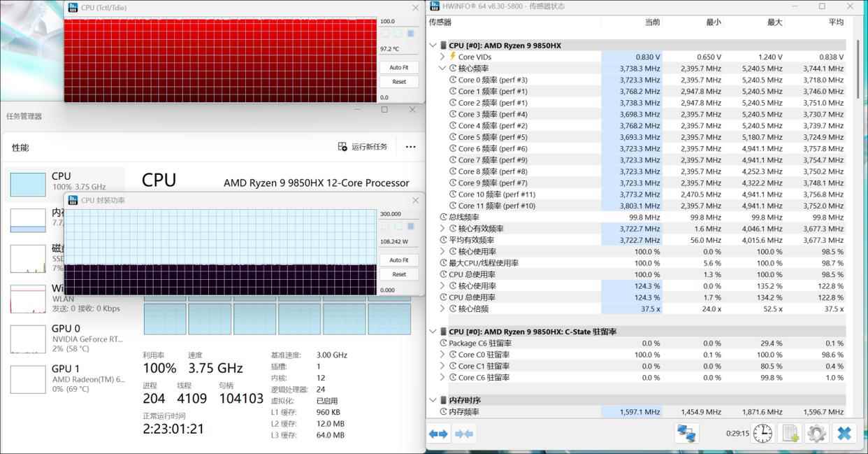Expand the 核心有效频率 row
This screenshot has height=454, width=868.
point(442,229)
